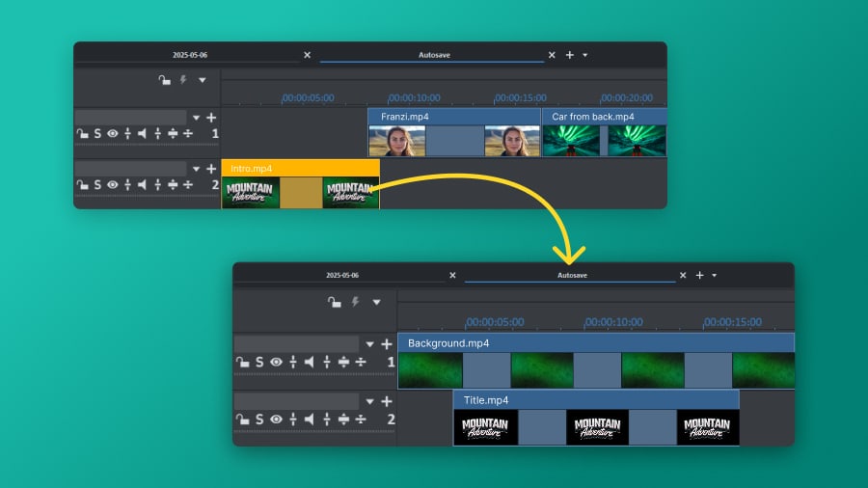Add new tab in lower timeline
The image size is (868, 488).
pos(699,275)
